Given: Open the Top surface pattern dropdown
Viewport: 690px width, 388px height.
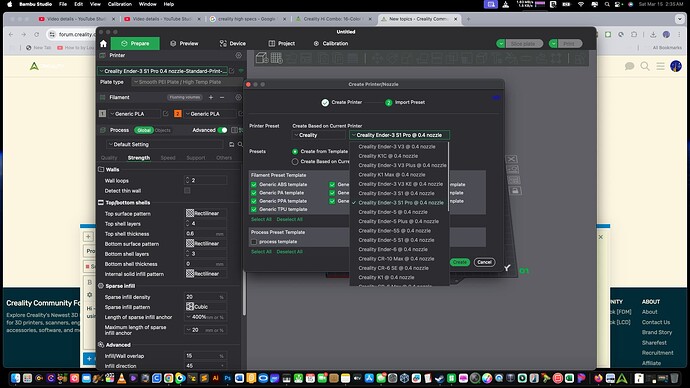Looking at the screenshot, I should [x=206, y=213].
